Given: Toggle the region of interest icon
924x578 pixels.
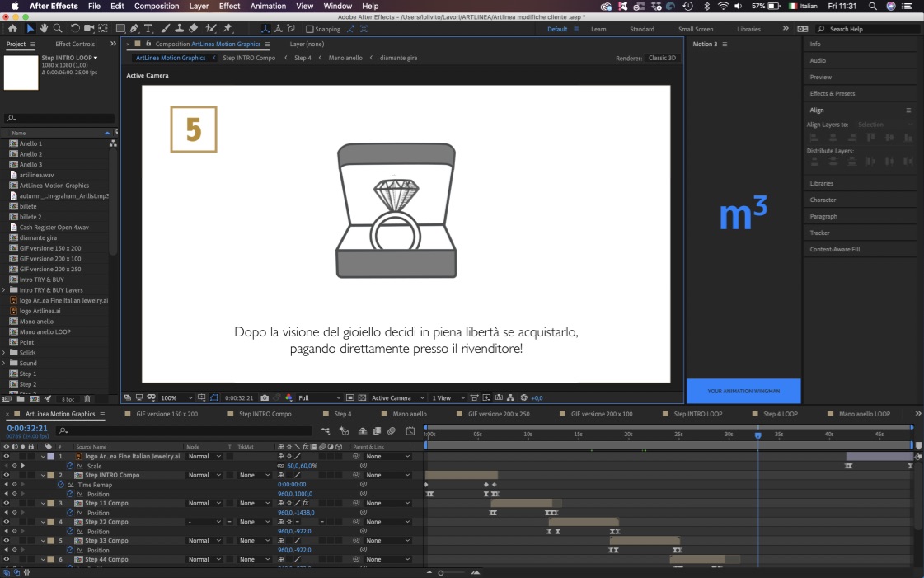Looking at the screenshot, I should click(349, 397).
